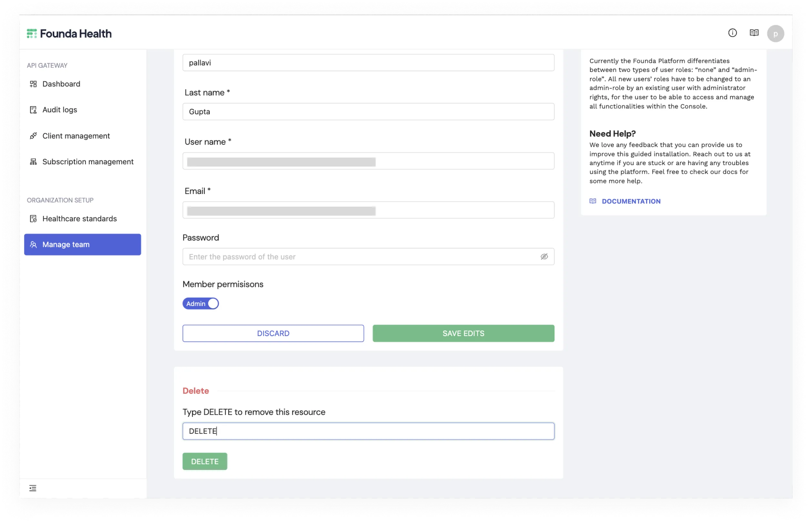
Task: Click the DISCARD button
Action: (273, 333)
